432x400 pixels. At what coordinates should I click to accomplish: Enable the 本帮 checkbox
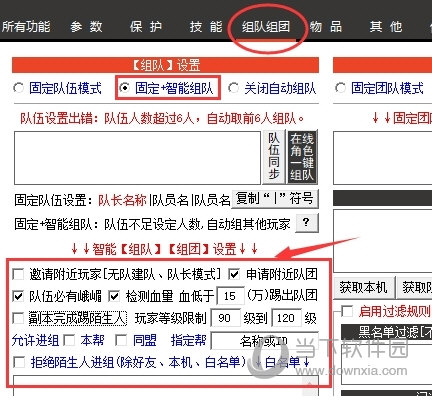(x=69, y=340)
